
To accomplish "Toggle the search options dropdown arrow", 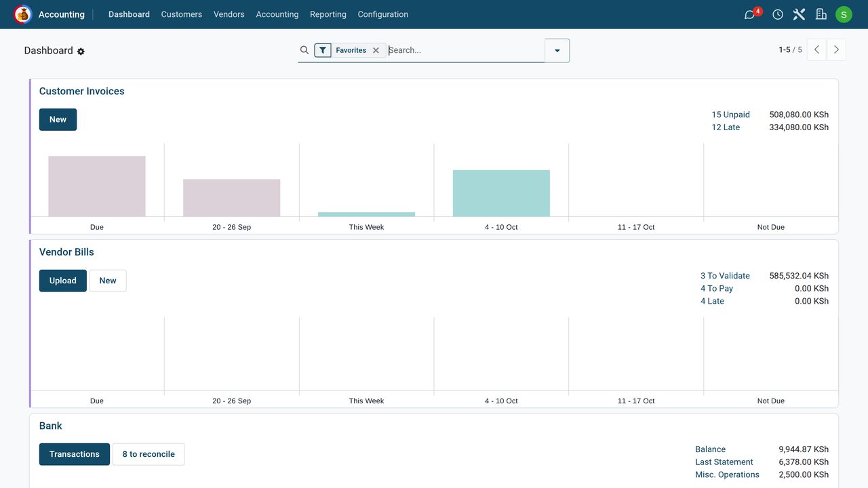I will 557,50.
